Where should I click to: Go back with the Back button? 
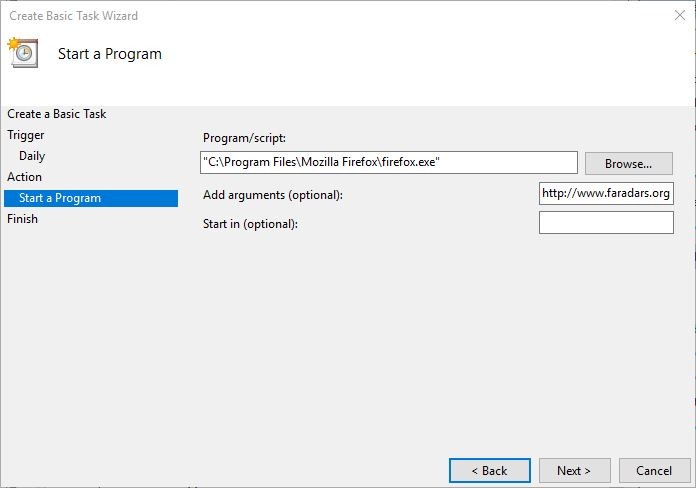tap(490, 470)
